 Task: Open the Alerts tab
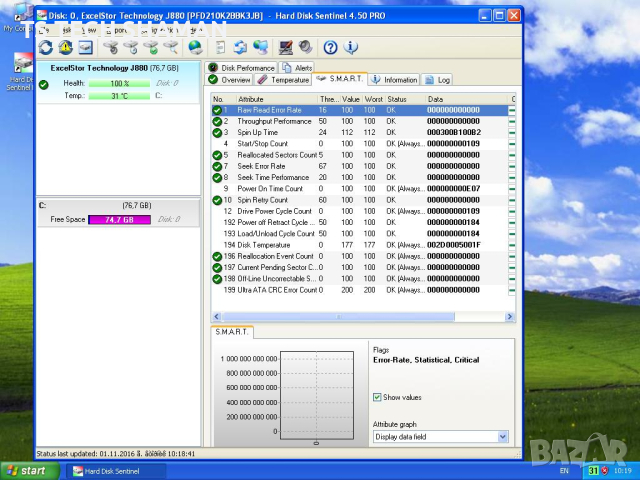point(298,67)
